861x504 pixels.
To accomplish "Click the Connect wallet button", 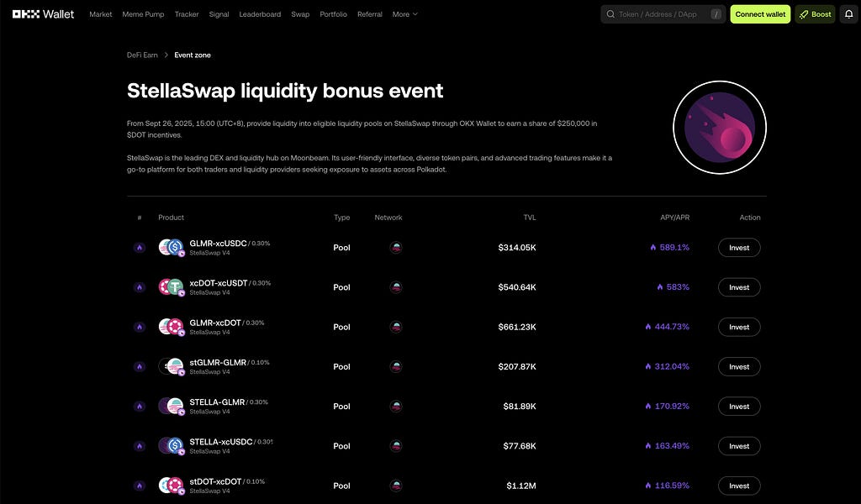I will point(760,14).
